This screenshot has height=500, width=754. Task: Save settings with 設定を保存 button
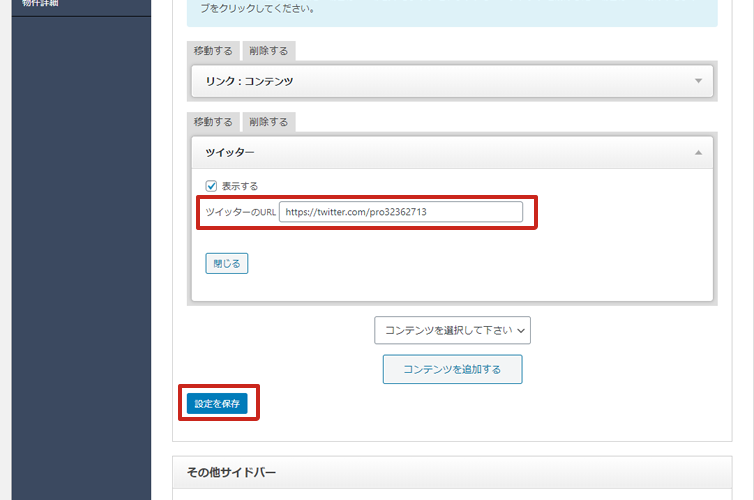(217, 404)
